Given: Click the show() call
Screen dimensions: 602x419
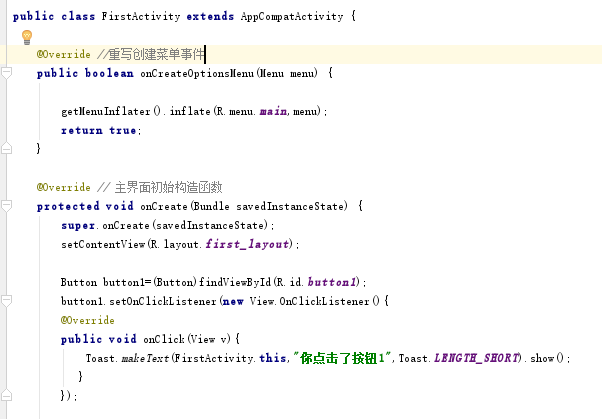Looking at the screenshot, I should [x=547, y=358].
